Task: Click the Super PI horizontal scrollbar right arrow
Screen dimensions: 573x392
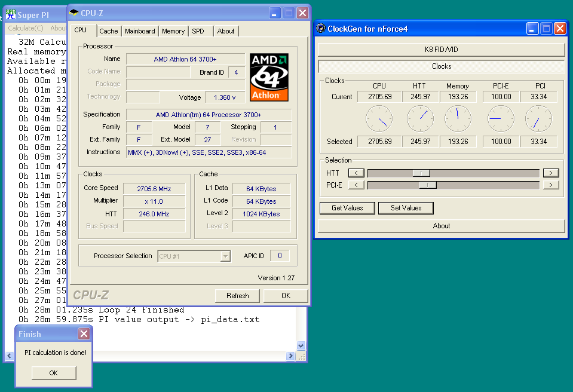Action: click(x=290, y=356)
